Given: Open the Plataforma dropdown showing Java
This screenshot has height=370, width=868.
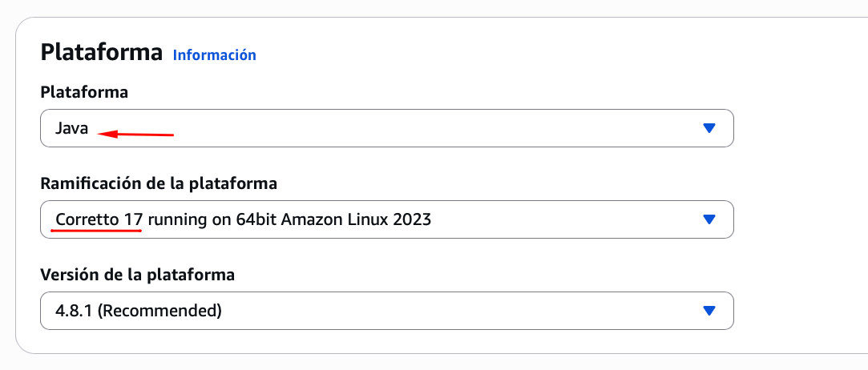Looking at the screenshot, I should (x=386, y=128).
